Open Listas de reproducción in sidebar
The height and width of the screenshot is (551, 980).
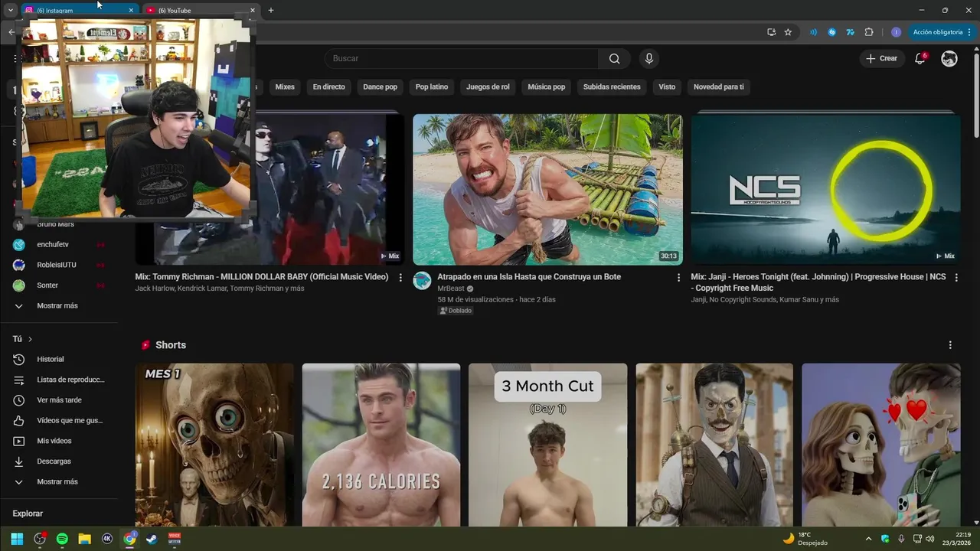(x=59, y=380)
